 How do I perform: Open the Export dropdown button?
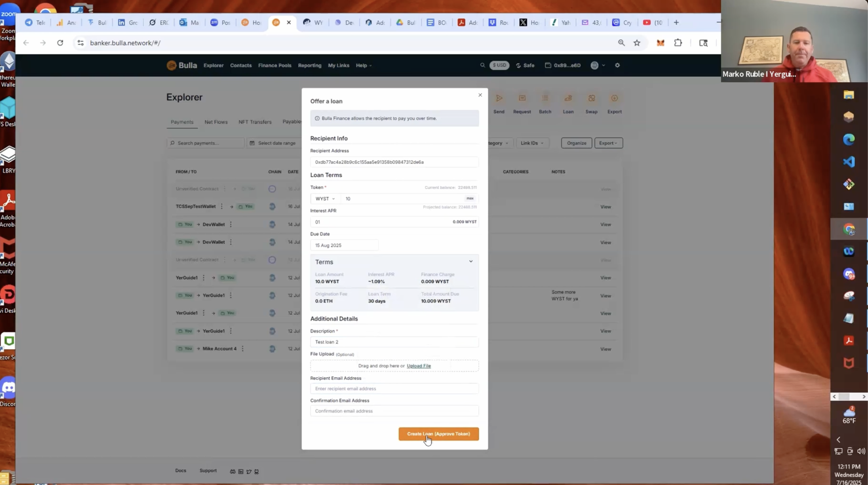(608, 143)
